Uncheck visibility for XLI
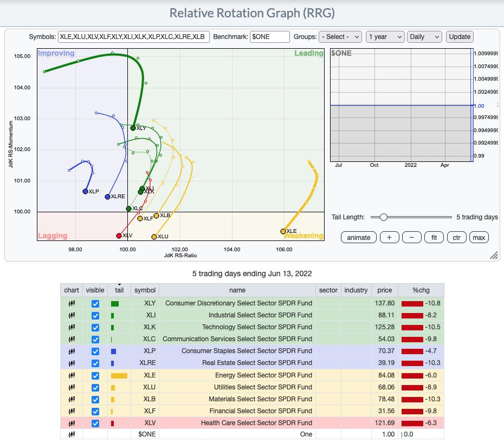Viewport: 504px width, 443px height. click(x=95, y=316)
